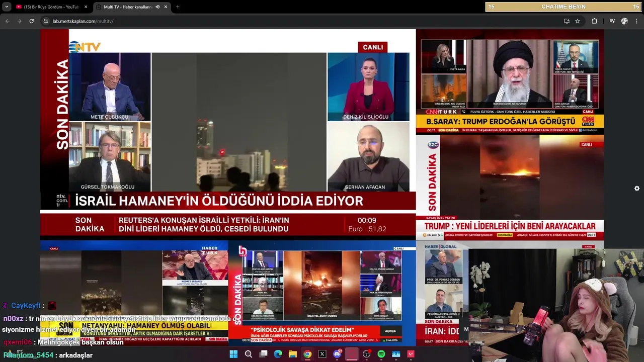Open the Chrome three-dot menu
This screenshot has height=362, width=644.
pyautogui.click(x=636, y=21)
